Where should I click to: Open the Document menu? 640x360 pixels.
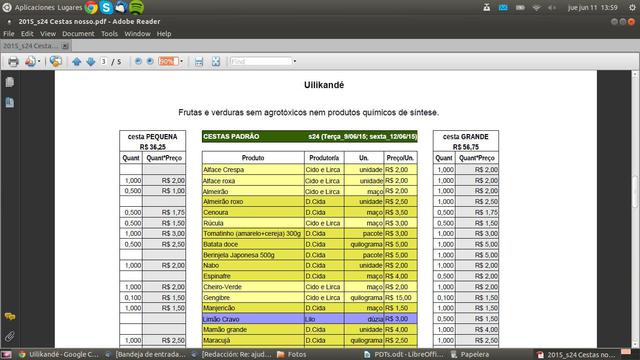pos(78,34)
